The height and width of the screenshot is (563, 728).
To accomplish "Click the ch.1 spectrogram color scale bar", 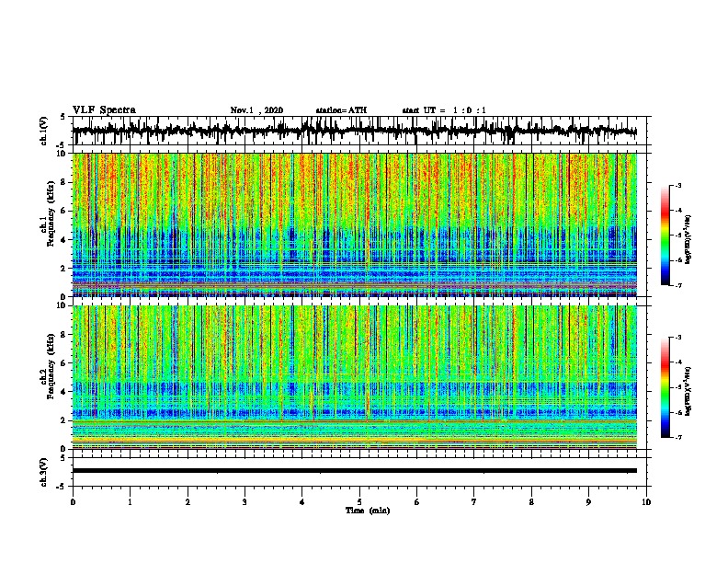I will point(665,236).
